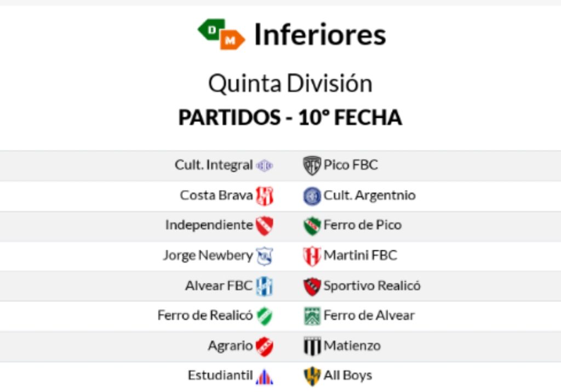Screen dimensions: 561x392
Task: Click the Martini FBC red-white crest
Action: tap(312, 256)
